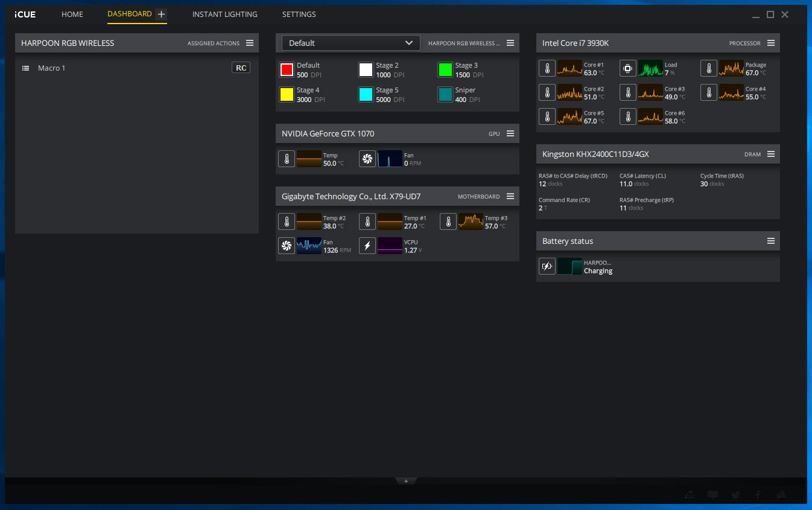Click the HARPOON battery level graph
Viewport: 812px width, 510px height.
pos(570,266)
